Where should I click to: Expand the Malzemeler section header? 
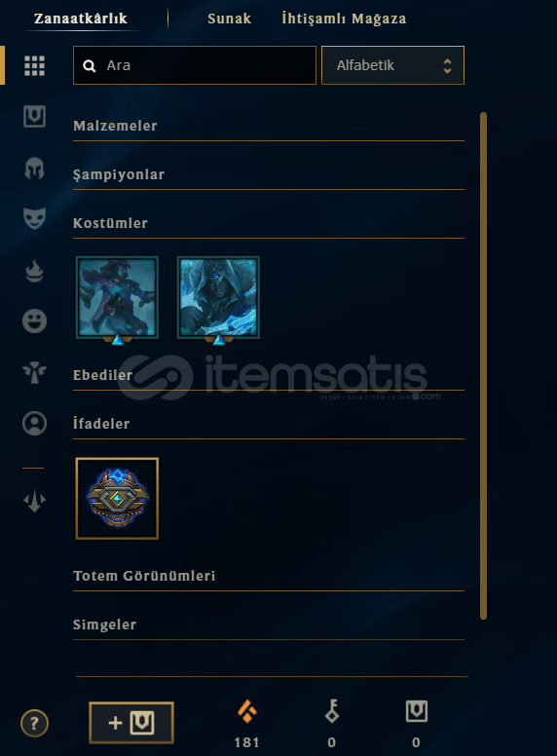coord(269,127)
